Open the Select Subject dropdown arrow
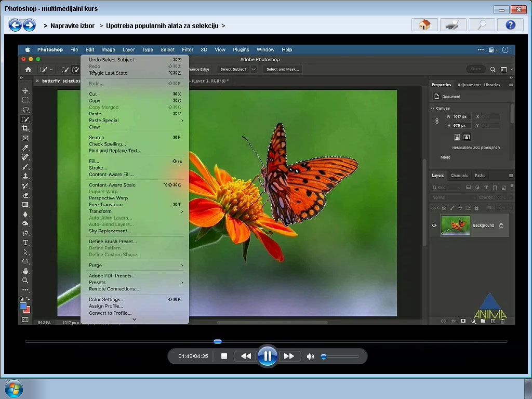 click(x=254, y=69)
